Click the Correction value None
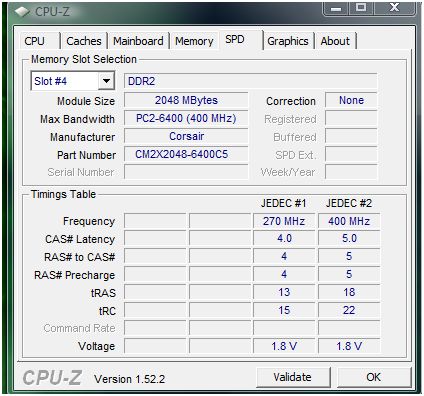 coord(351,100)
